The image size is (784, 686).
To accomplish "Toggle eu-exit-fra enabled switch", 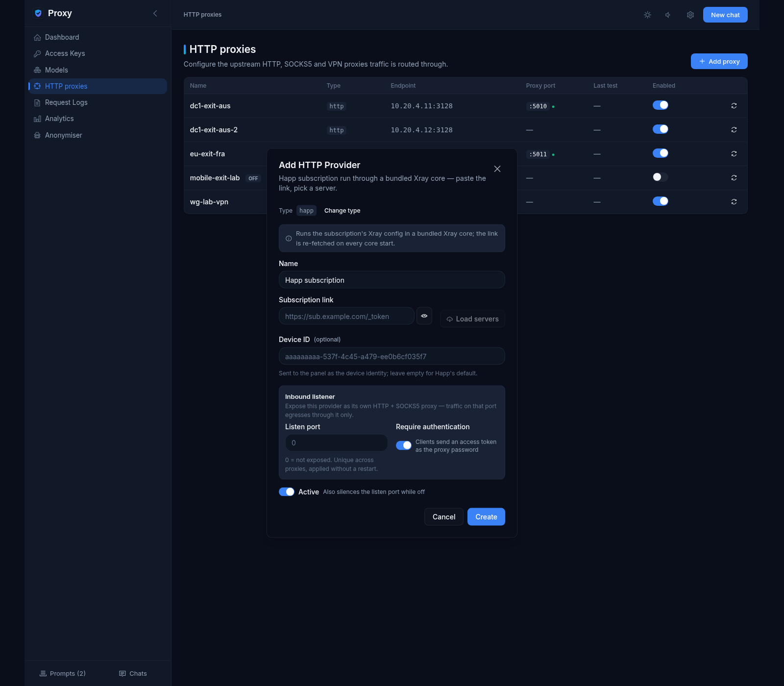I will (x=660, y=153).
